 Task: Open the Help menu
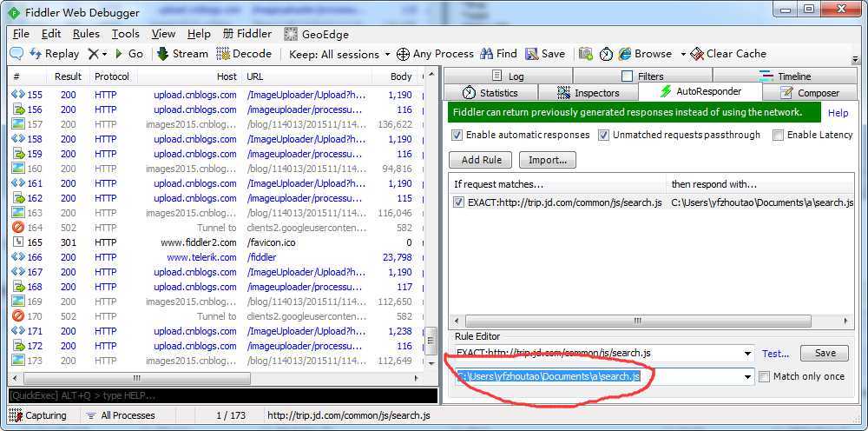(x=200, y=34)
